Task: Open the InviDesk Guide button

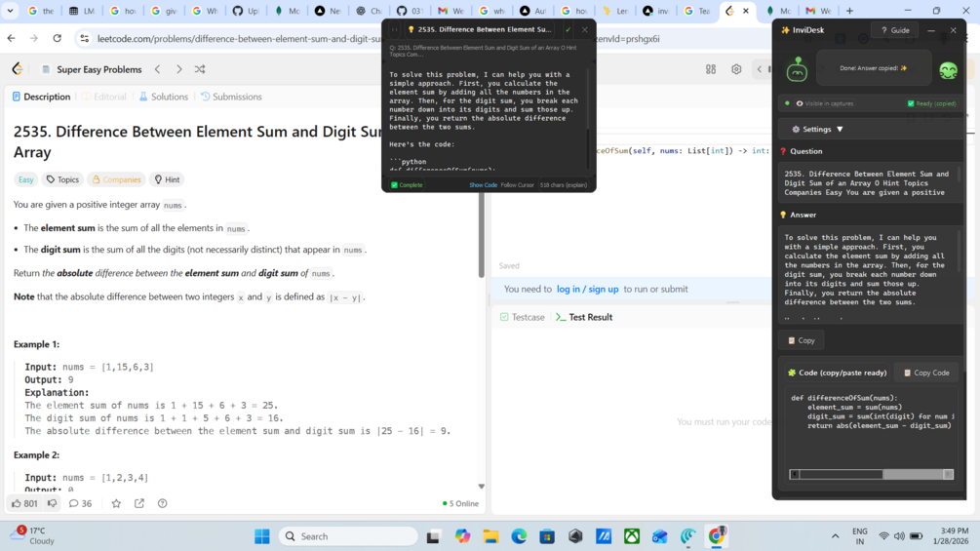Action: [x=895, y=30]
